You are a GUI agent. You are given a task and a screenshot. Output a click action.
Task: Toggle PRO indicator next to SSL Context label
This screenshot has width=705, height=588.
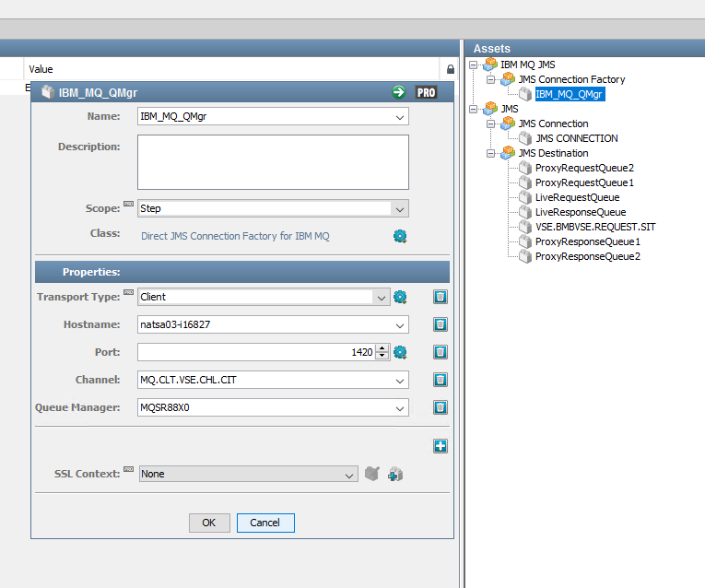click(129, 469)
